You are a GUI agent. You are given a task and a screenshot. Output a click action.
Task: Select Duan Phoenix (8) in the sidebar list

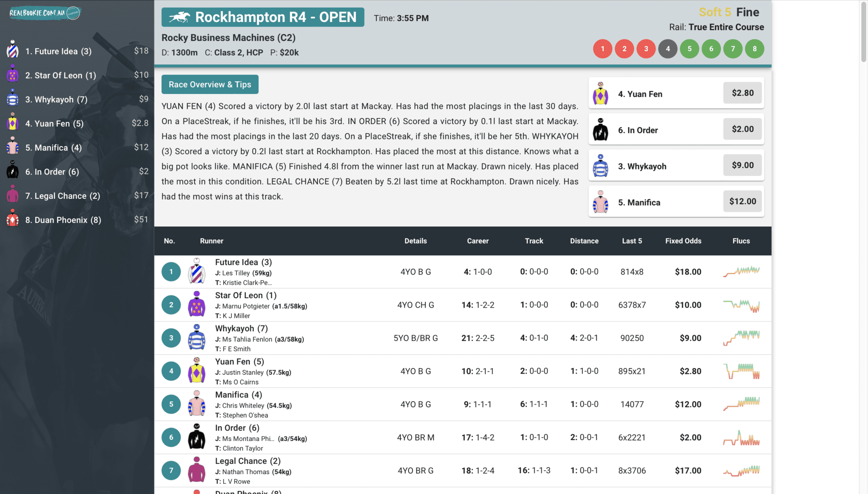click(x=77, y=220)
